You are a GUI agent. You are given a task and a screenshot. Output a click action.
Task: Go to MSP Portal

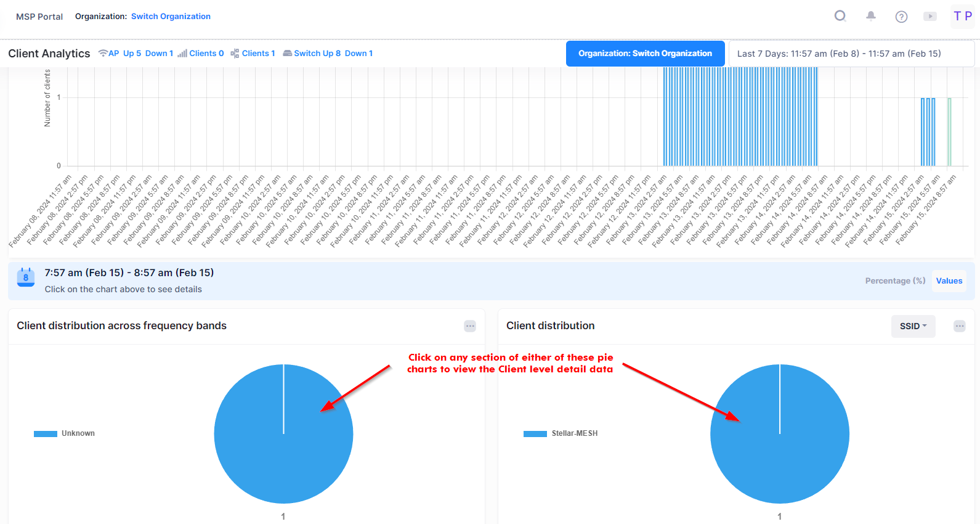39,17
